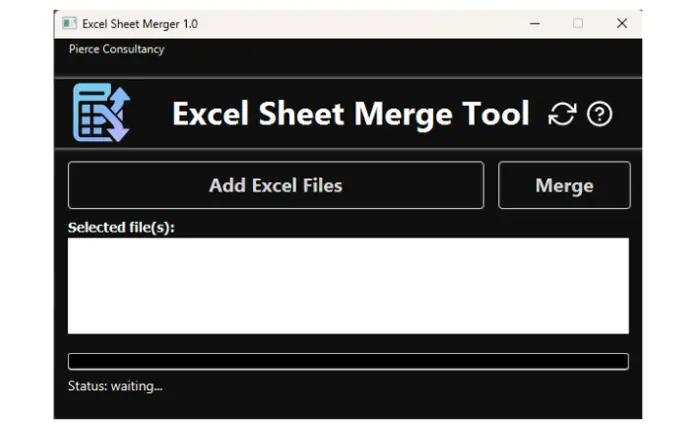Open the Pierce Consultancy menu
This screenshot has height=426, width=690.
[x=117, y=49]
